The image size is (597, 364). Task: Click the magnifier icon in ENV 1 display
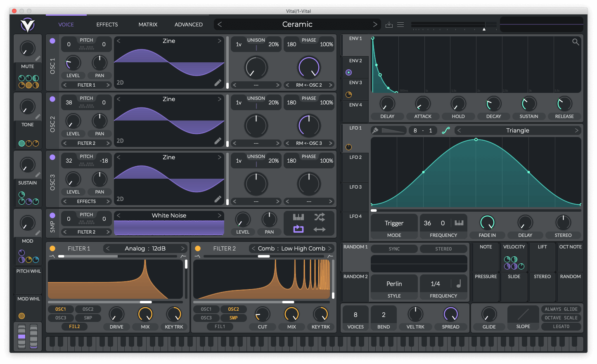[x=576, y=42]
